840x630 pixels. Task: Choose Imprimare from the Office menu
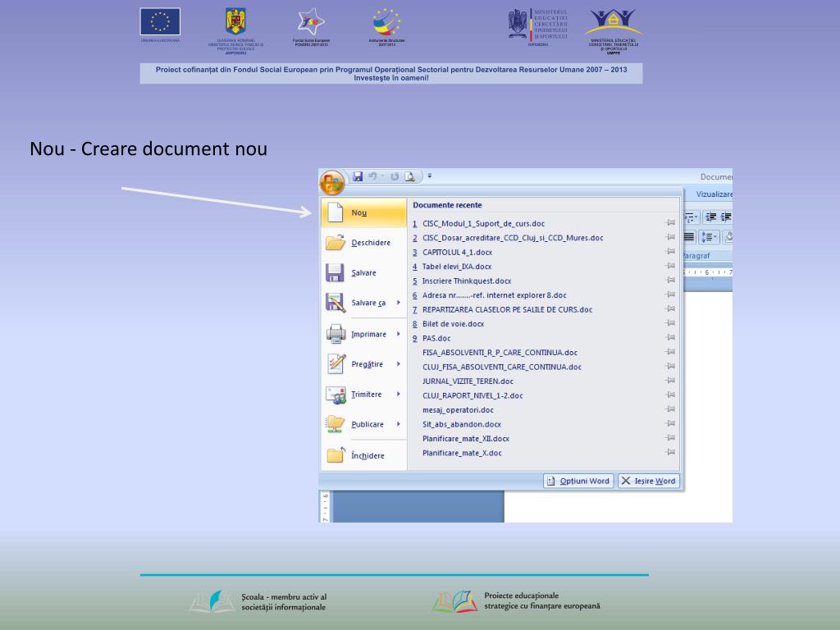click(x=364, y=335)
